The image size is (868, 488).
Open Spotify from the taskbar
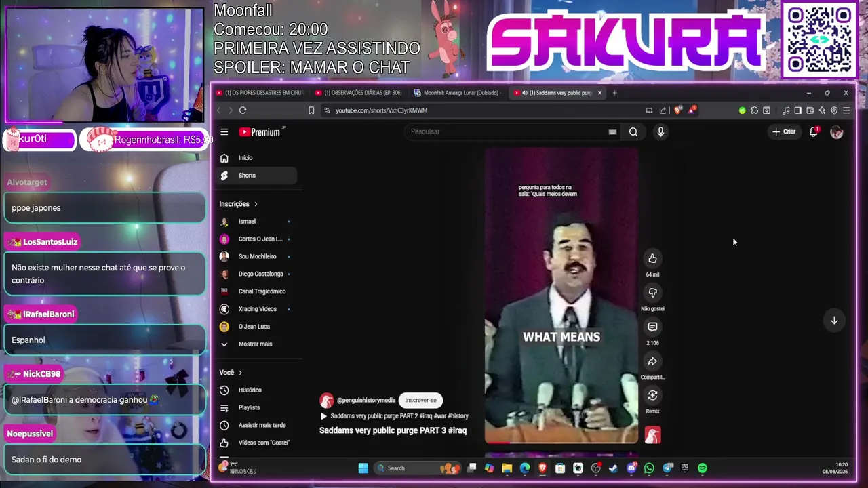point(703,468)
